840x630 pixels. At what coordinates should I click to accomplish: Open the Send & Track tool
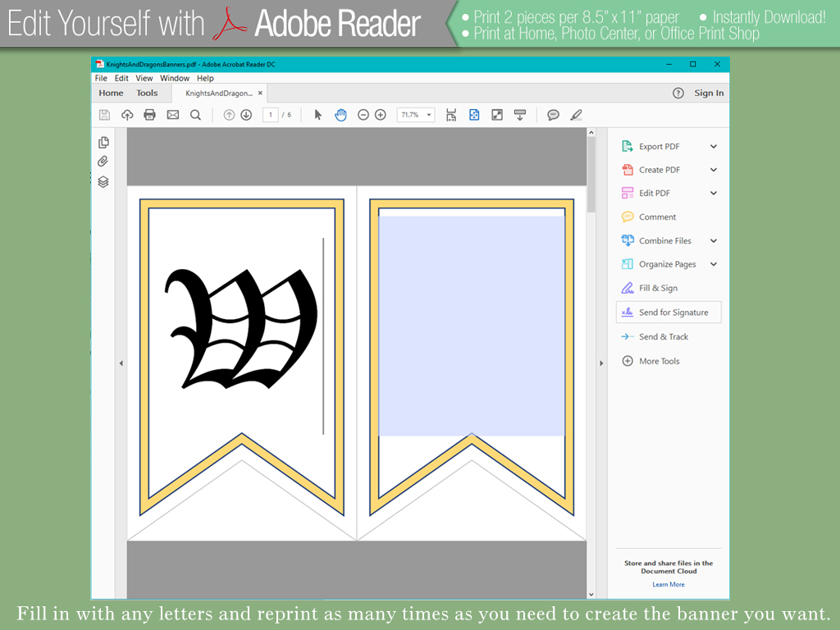click(663, 336)
